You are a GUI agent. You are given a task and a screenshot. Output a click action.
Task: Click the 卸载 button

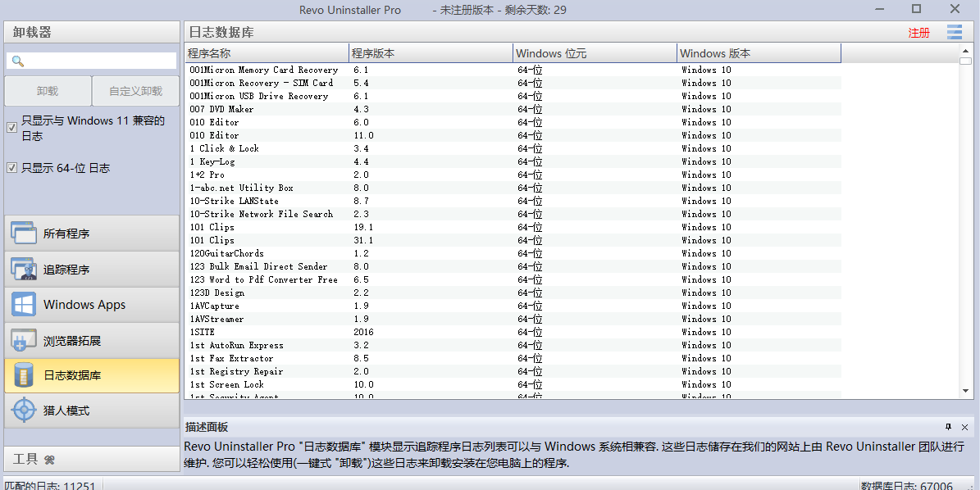(x=48, y=91)
